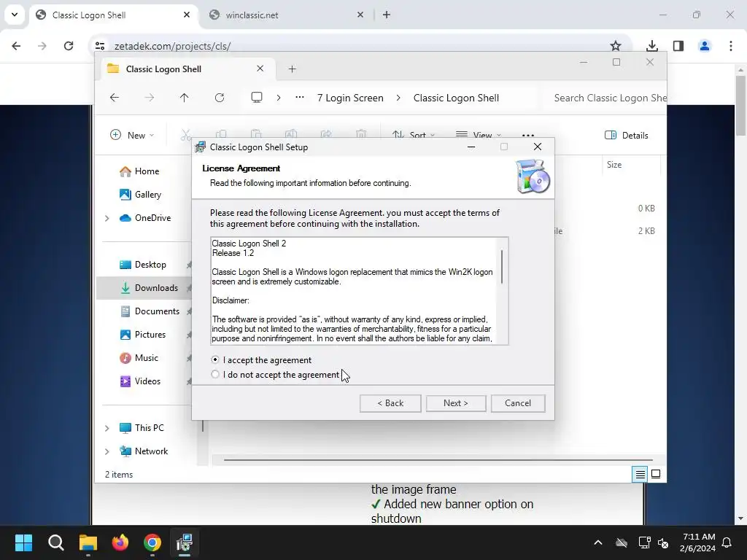The width and height of the screenshot is (747, 560).
Task: Add a new File Explorer tab
Action: 292,69
